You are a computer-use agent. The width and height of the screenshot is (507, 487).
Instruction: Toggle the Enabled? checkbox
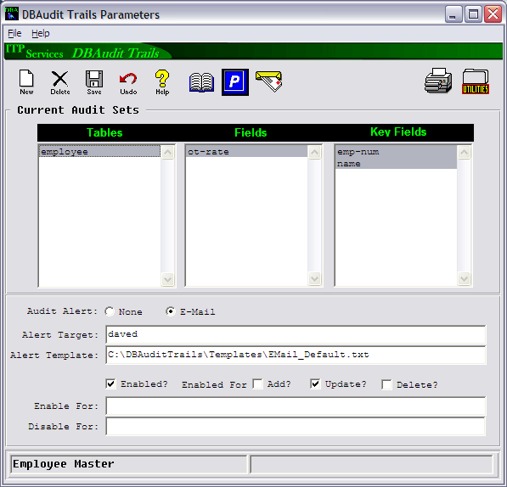tap(111, 384)
